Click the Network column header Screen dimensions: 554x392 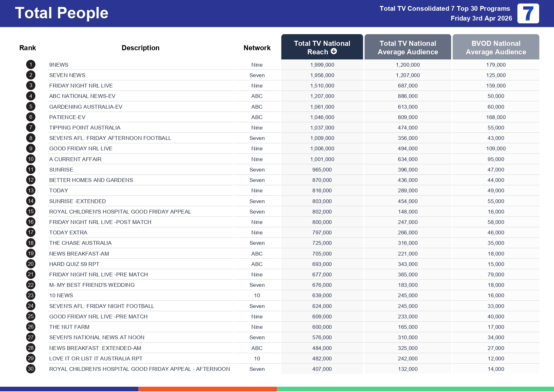257,48
